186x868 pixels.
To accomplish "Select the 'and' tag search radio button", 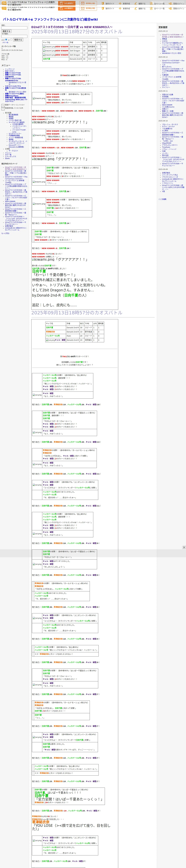I will pos(6,39).
